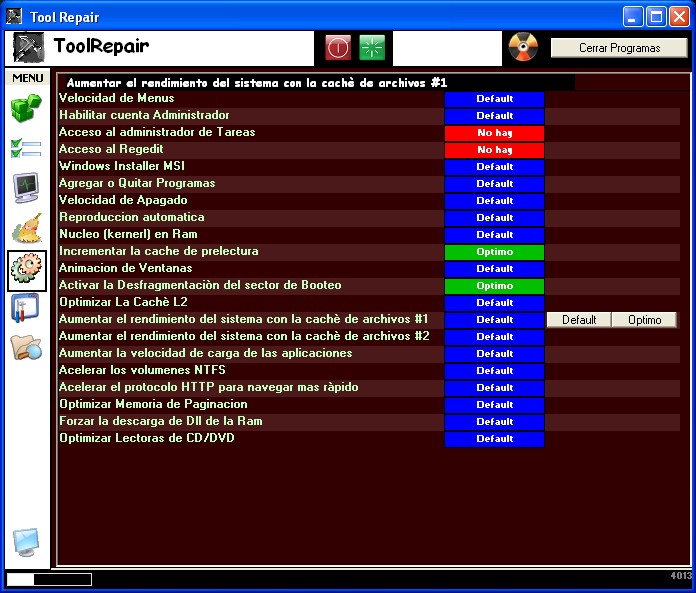Select Habilitar cuenta Administrador row

pyautogui.click(x=144, y=115)
